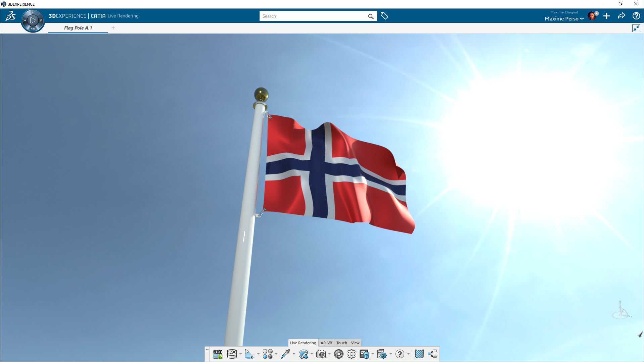Click the aperture shutter render icon

[x=339, y=354]
